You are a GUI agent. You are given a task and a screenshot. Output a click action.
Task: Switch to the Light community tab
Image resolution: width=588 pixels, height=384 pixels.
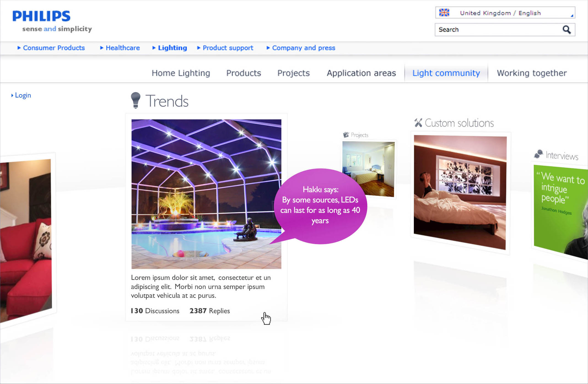point(446,73)
